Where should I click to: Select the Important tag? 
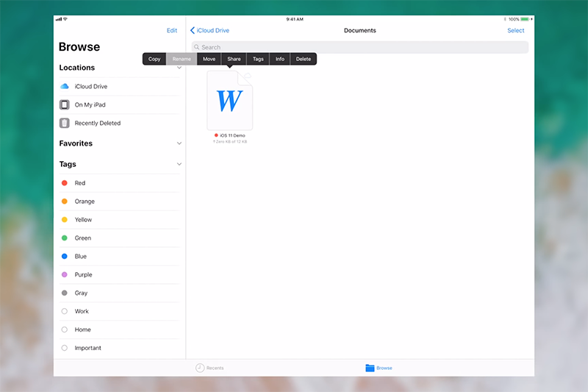pyautogui.click(x=119, y=348)
